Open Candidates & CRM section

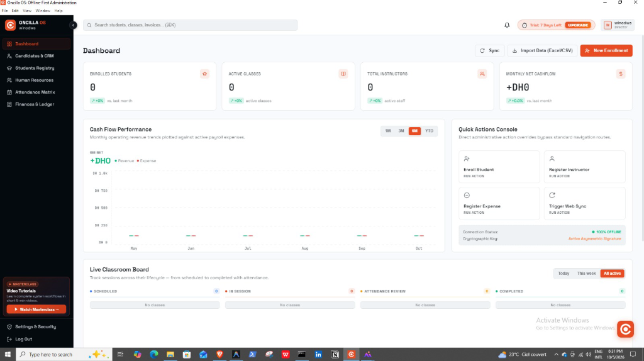coord(36,56)
